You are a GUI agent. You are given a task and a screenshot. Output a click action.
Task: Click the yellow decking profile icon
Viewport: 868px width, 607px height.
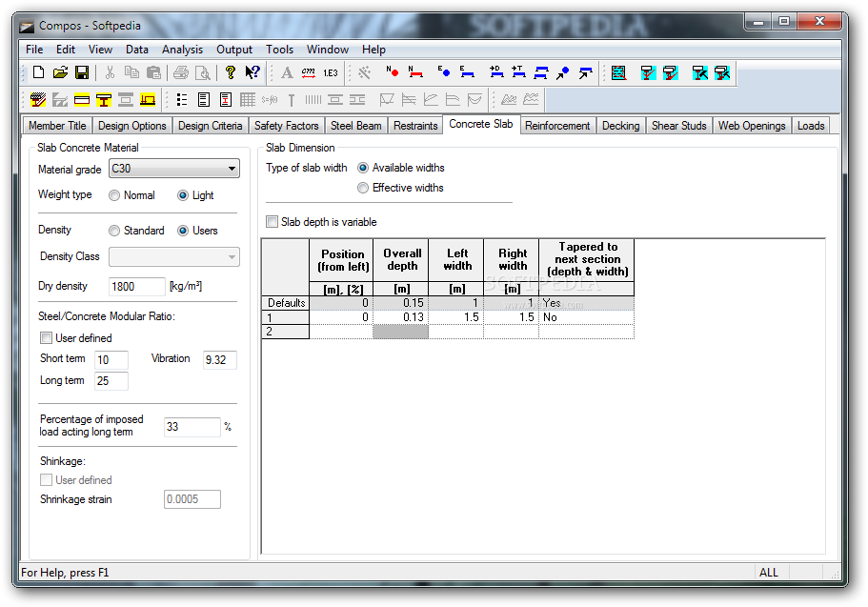coord(148,100)
